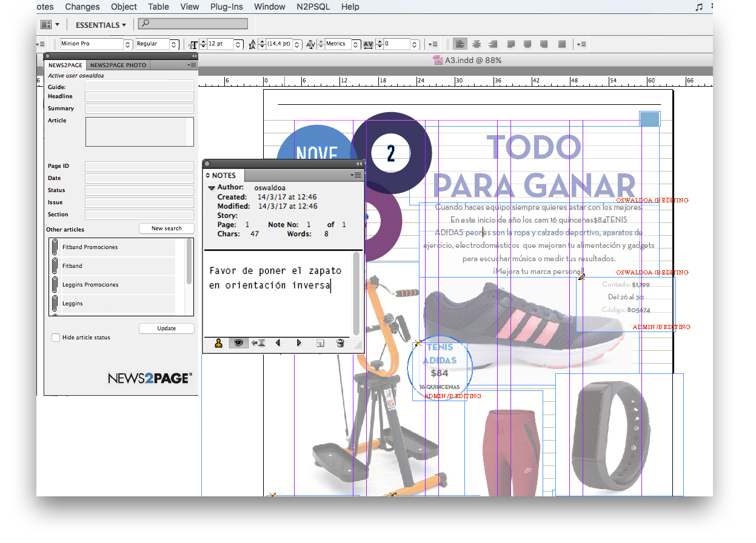This screenshot has height=543, width=756.
Task: Open the font style dropdown Regular
Action: click(174, 44)
